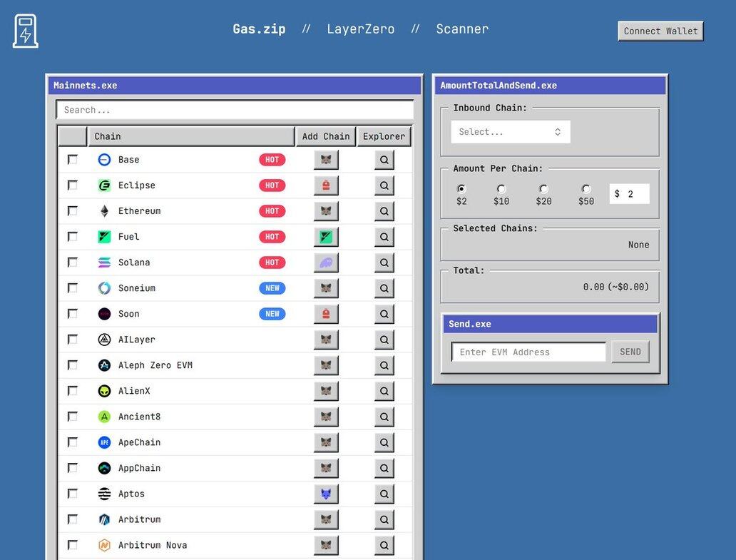Open explorer for Soneium chain
This screenshot has height=560, width=736.
(x=384, y=288)
